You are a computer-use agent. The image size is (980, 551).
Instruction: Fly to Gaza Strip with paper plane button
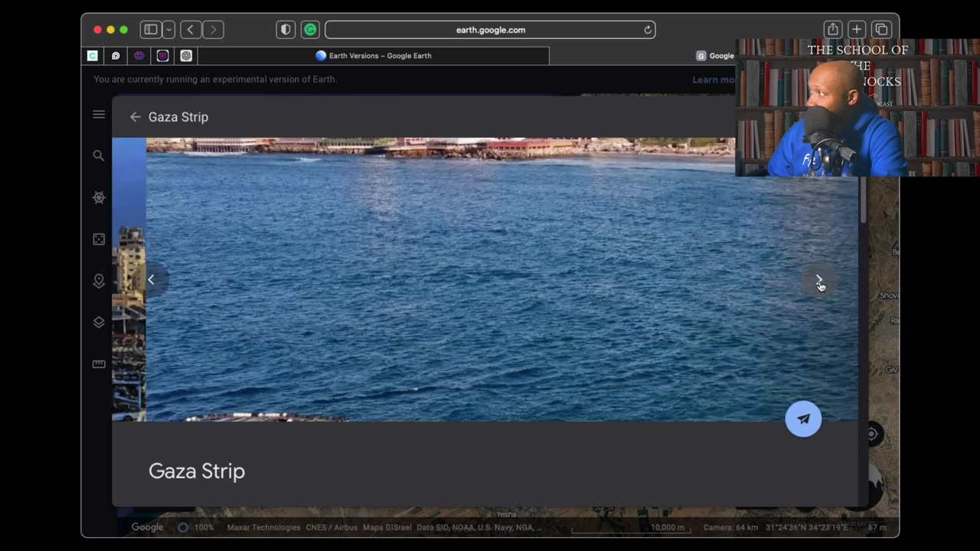coord(803,419)
